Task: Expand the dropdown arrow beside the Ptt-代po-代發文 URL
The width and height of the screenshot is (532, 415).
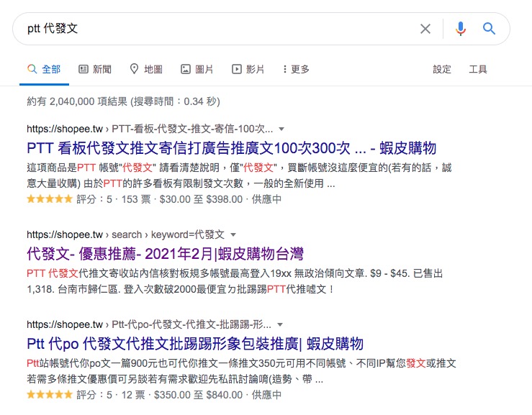Action: [x=280, y=325]
